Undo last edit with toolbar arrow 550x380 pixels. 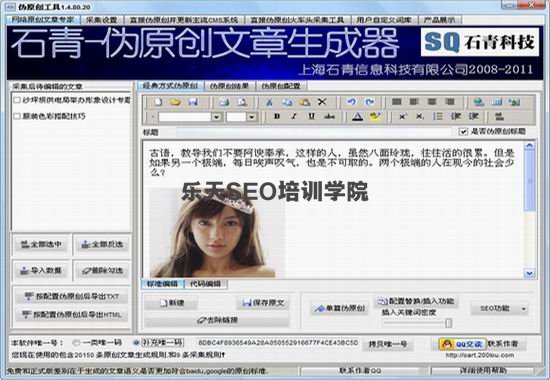tap(351, 102)
